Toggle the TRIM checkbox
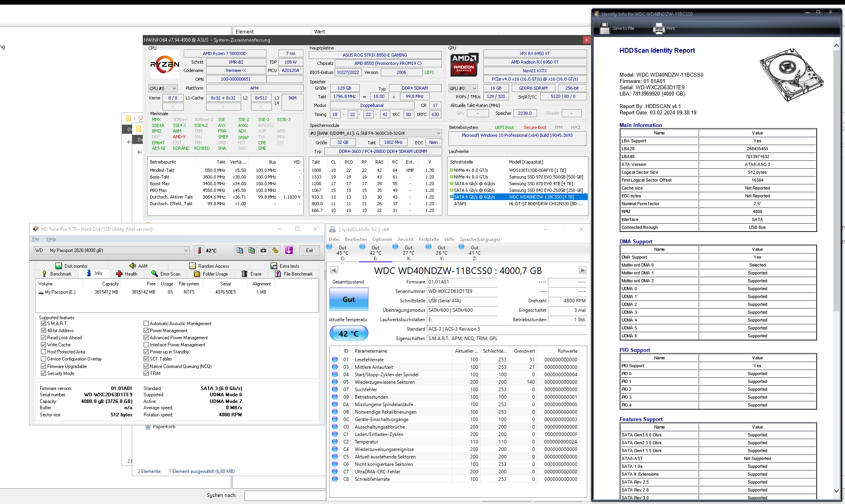845x504 pixels. 146,373
